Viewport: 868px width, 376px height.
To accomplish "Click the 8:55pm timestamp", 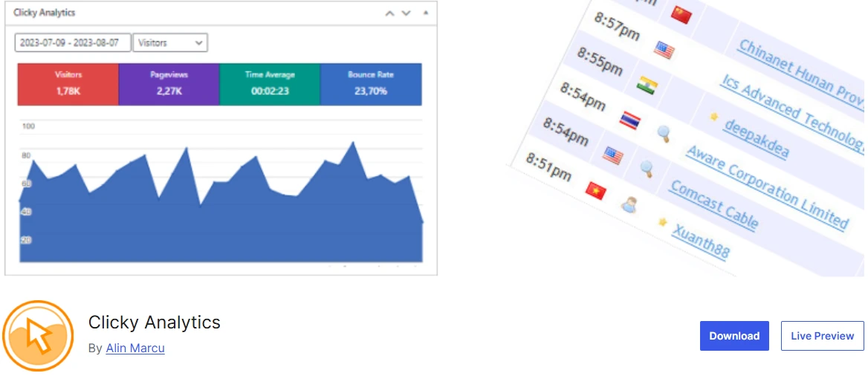I will (600, 62).
